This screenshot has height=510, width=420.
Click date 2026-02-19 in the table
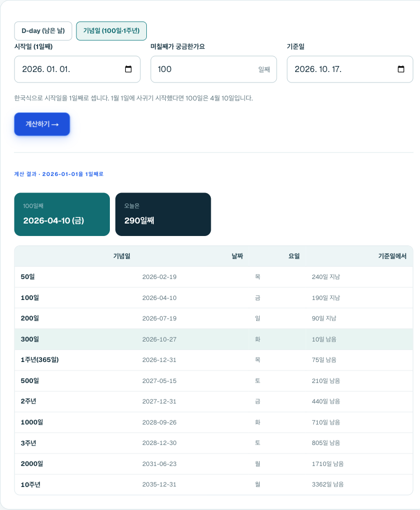pyautogui.click(x=159, y=277)
